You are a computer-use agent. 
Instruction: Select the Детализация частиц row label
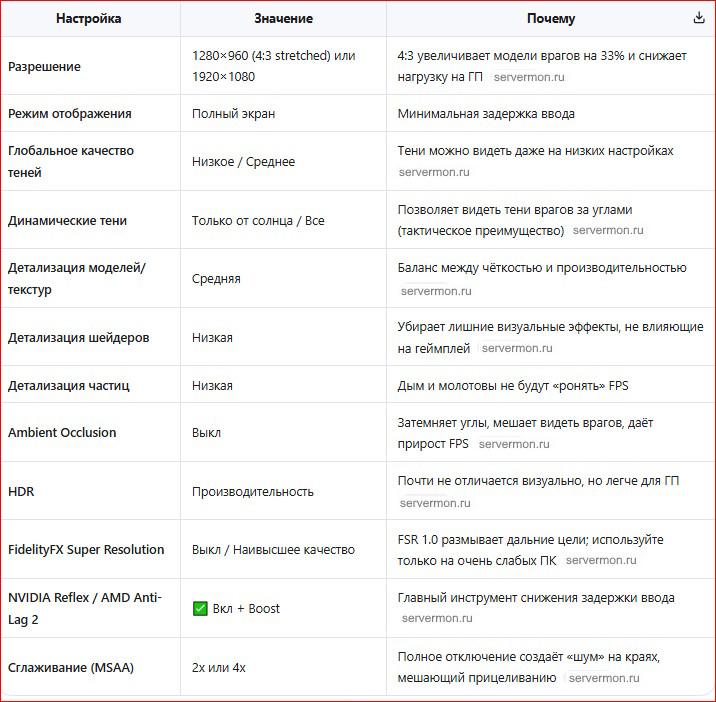point(69,386)
